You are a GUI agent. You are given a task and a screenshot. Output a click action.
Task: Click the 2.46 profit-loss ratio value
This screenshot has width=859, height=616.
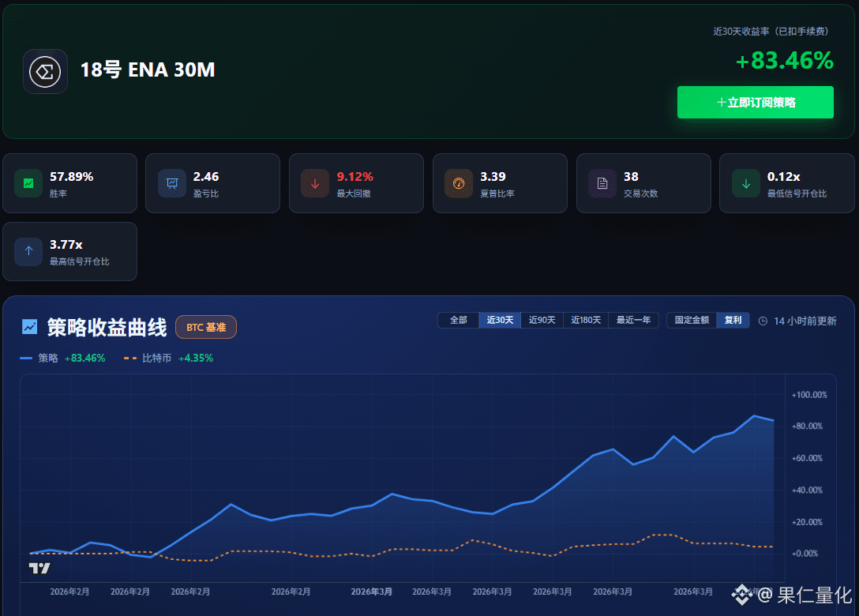click(206, 176)
